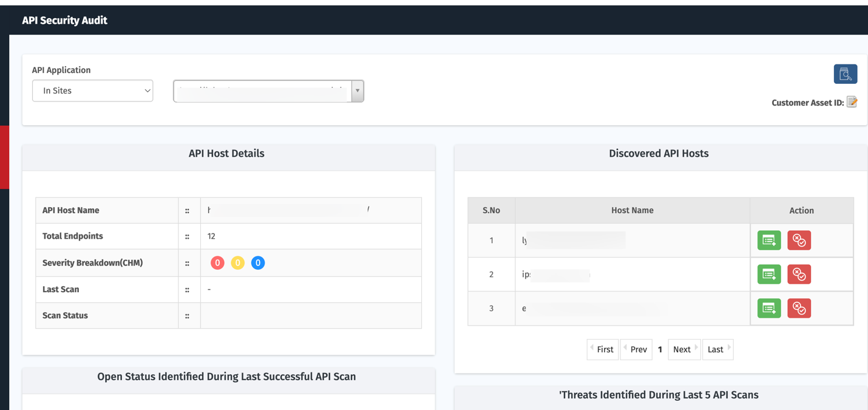Screen dimensions: 868x410
Task: Jump to the Last page of hosts
Action: (x=717, y=349)
